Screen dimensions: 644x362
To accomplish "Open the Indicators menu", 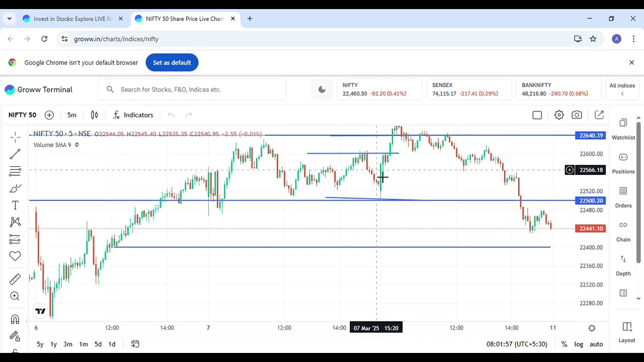I will [133, 115].
